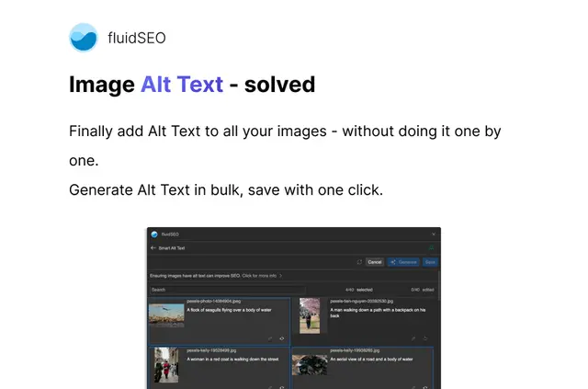Open the seagulls photo thumbnail

(x=166, y=315)
